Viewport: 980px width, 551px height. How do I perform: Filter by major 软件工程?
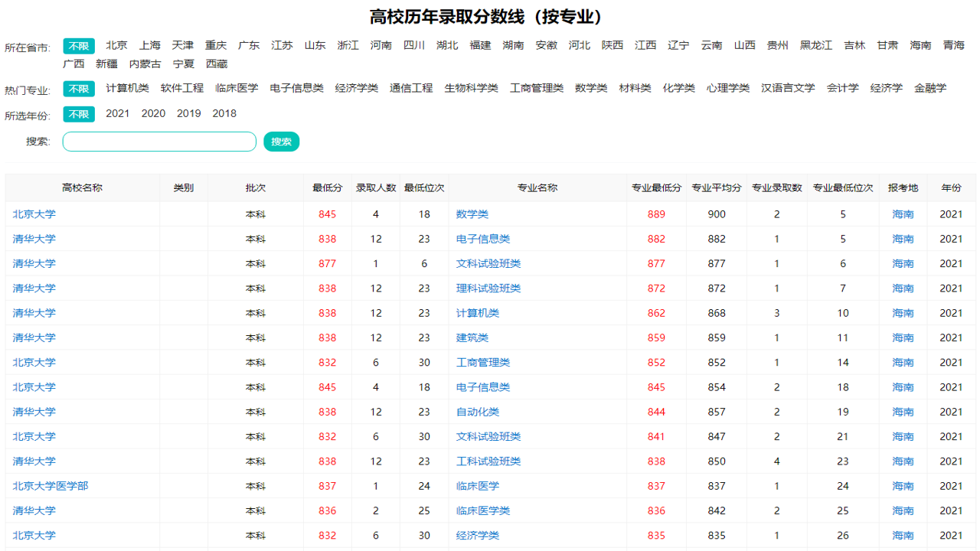click(x=182, y=88)
